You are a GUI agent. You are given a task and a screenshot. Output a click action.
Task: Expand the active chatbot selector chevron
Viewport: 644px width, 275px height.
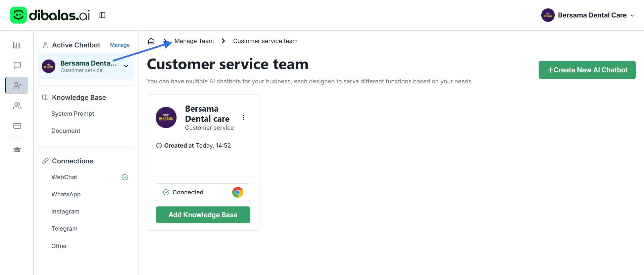click(126, 66)
